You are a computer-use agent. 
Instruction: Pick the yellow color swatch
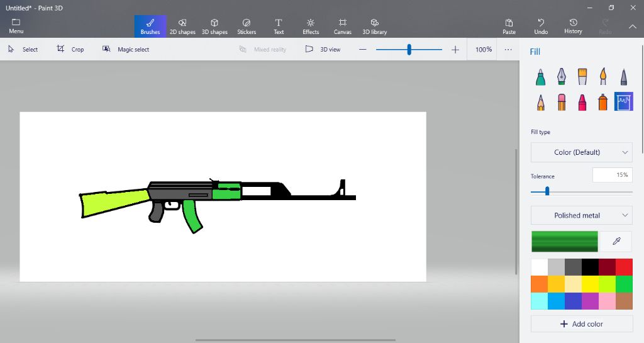[x=590, y=284]
